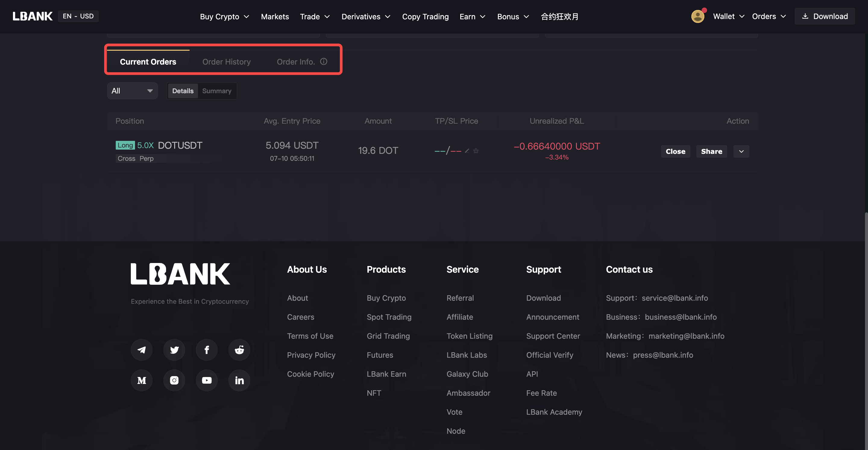Switch to Order Info. tab
This screenshot has height=450, width=868.
point(295,62)
